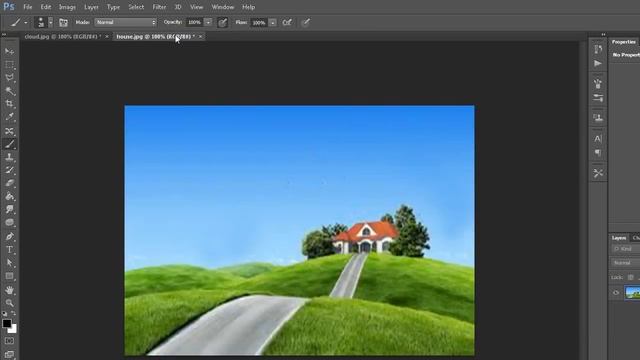Select the Healing Brush tool

click(x=9, y=131)
